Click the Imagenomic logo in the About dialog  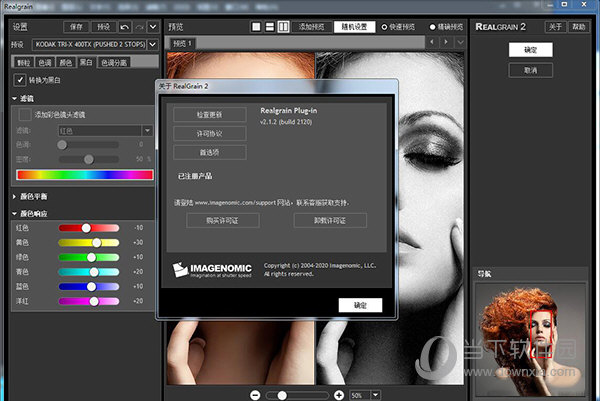212,270
